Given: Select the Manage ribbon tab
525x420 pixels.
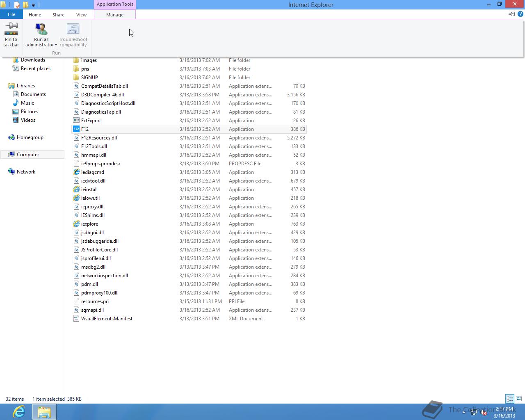Looking at the screenshot, I should coord(115,15).
